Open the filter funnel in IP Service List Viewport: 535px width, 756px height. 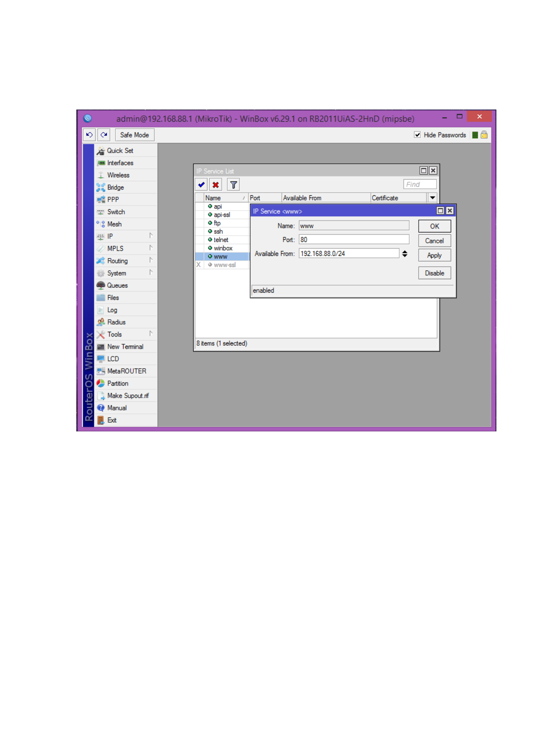click(234, 185)
